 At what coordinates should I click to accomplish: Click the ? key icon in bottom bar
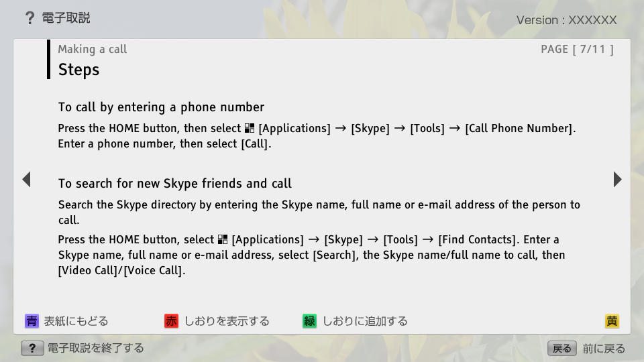point(32,348)
